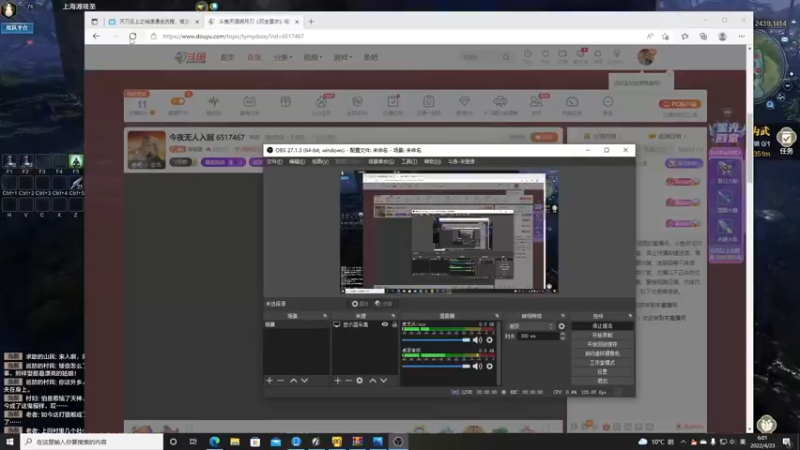Open OBS File menu
800x450 pixels.
pyautogui.click(x=274, y=162)
